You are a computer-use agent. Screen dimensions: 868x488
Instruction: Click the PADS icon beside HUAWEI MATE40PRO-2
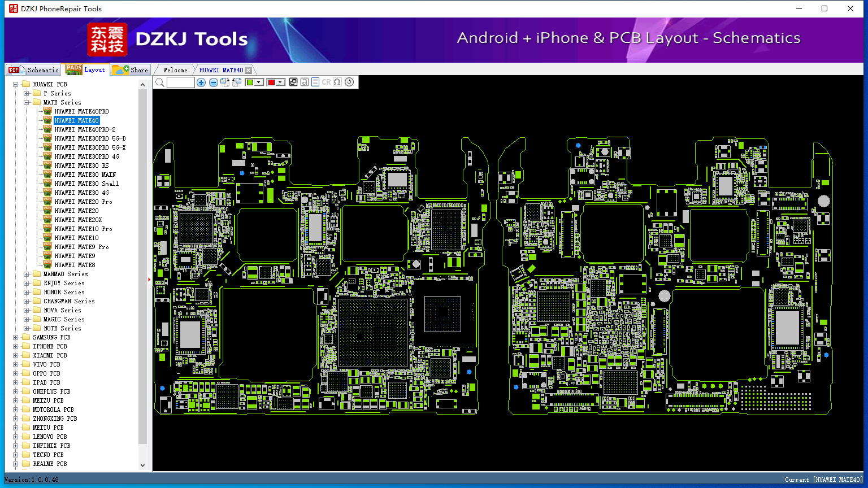[x=47, y=129]
